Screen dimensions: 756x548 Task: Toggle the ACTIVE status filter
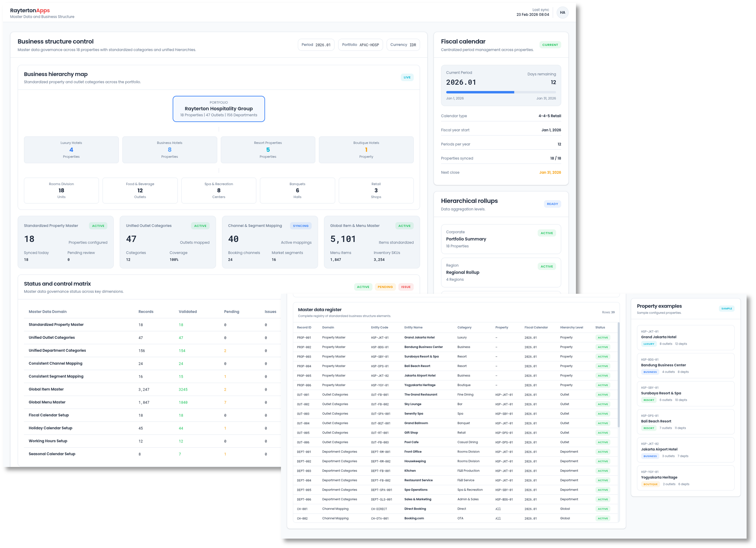(363, 287)
